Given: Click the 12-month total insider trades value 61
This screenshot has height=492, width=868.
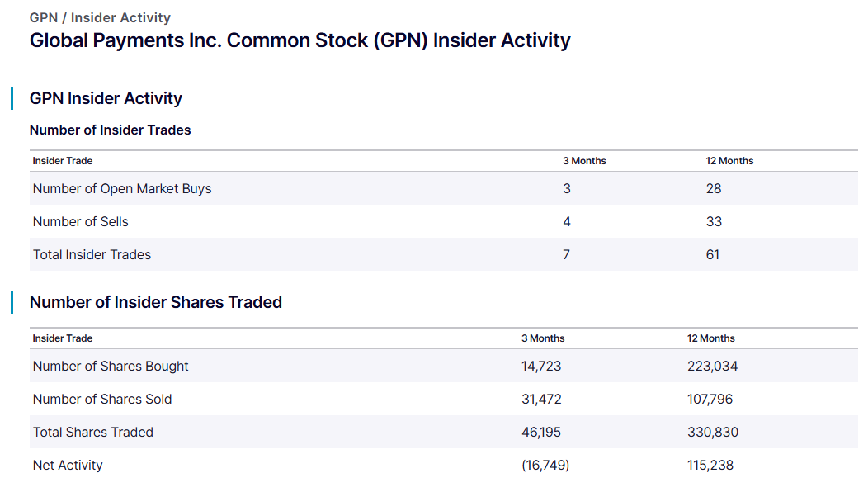Looking at the screenshot, I should click(x=713, y=254).
